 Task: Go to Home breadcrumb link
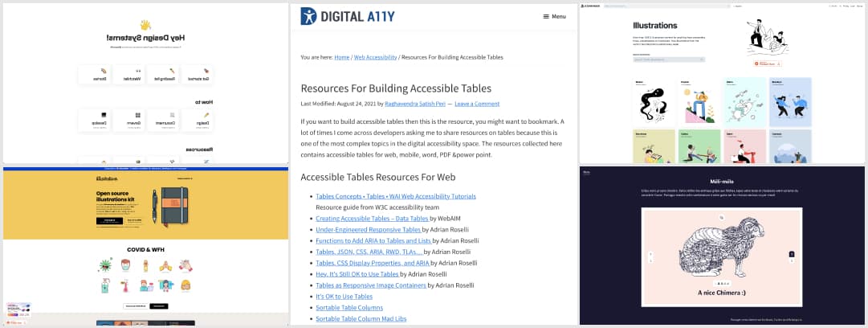pyautogui.click(x=341, y=58)
